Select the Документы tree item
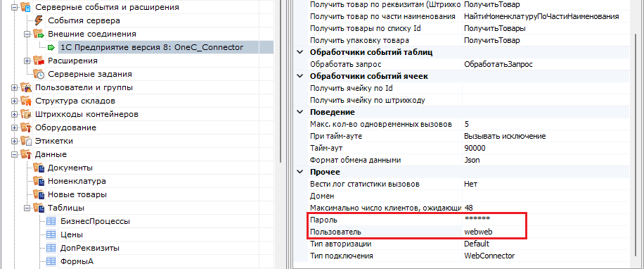This screenshot has height=269, width=644. pyautogui.click(x=70, y=168)
